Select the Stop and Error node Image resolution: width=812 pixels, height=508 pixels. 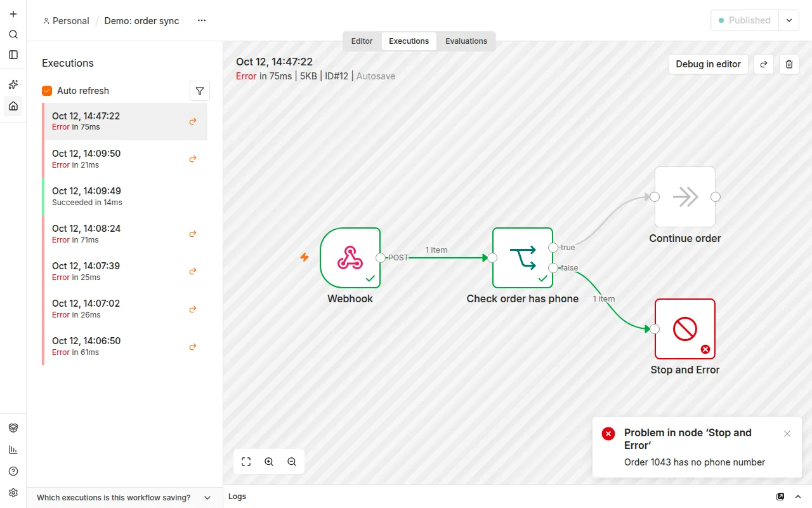[685, 329]
